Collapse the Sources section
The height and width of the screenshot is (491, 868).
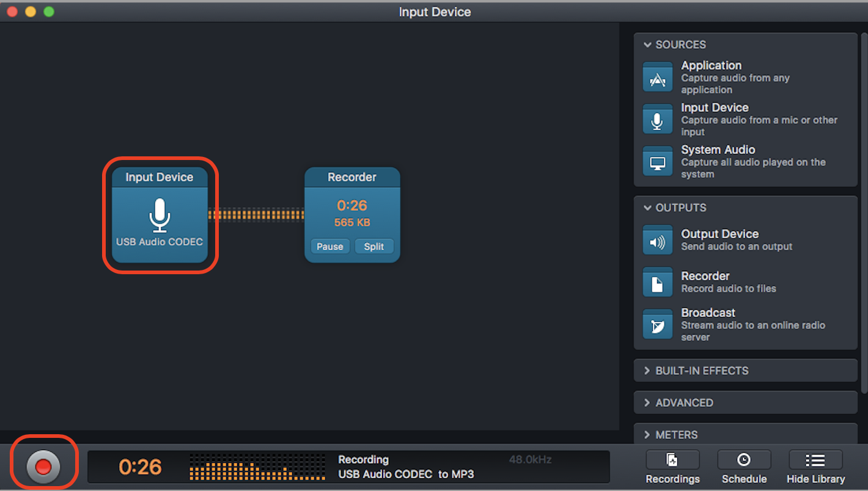[x=647, y=45]
